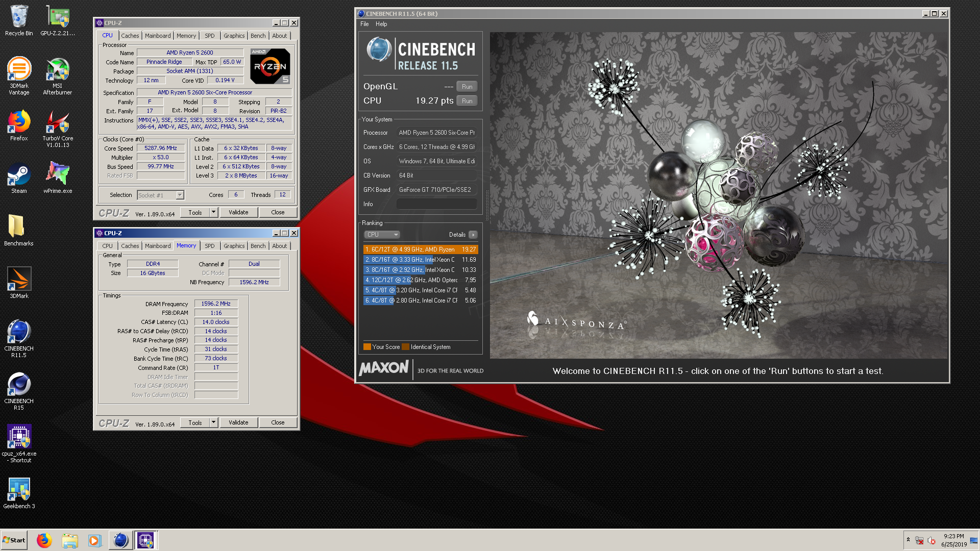
Task: Click the Show Desktop button in taskbar
Action: click(x=974, y=540)
